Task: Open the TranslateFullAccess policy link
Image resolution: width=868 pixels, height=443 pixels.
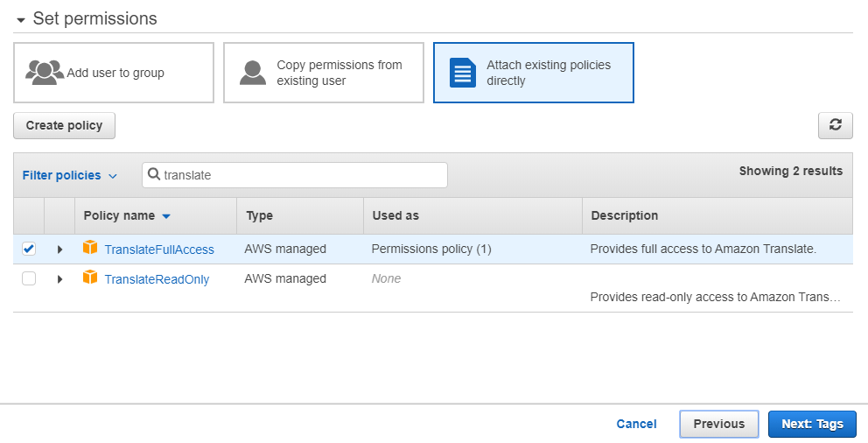Action: click(159, 250)
